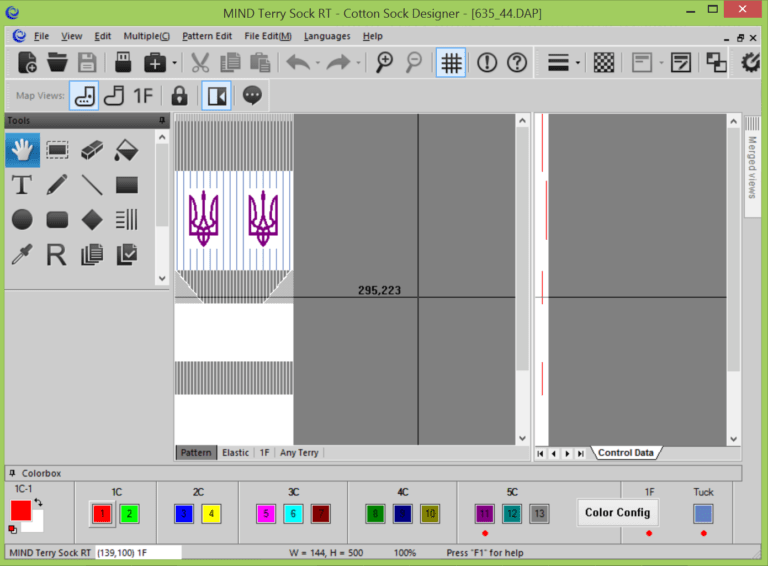
Task: Open the Languages menu
Action: point(327,36)
